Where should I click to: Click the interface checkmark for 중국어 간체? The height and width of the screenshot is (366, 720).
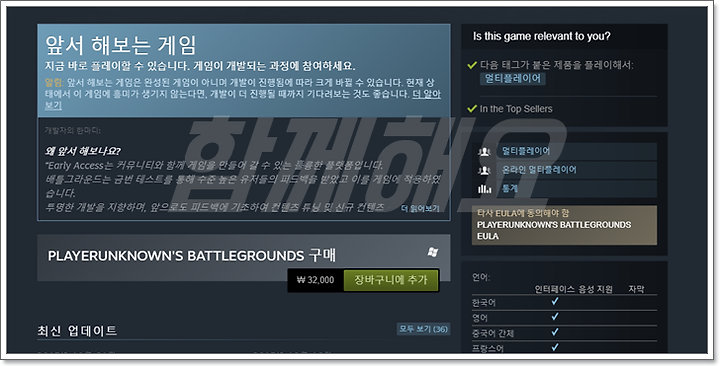pyautogui.click(x=555, y=332)
